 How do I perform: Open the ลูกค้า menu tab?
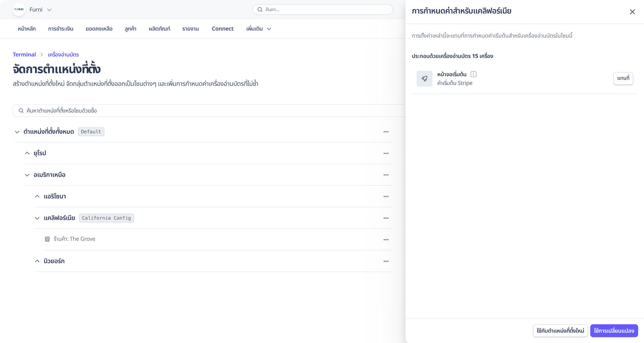pyautogui.click(x=130, y=29)
